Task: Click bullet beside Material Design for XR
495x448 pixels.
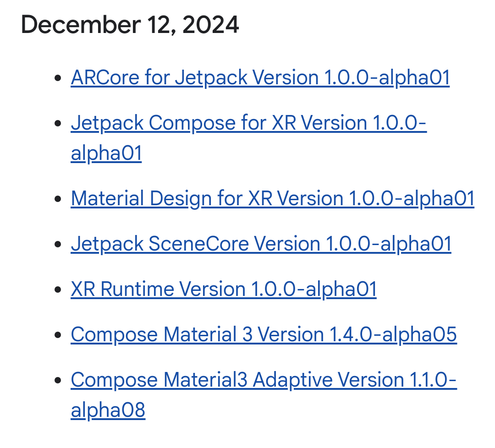Action: tap(58, 199)
